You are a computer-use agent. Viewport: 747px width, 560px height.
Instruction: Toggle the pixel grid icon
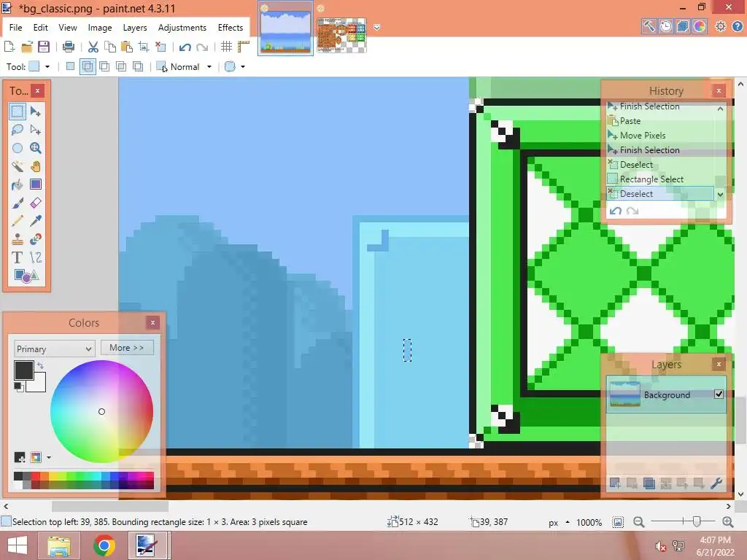(226, 47)
